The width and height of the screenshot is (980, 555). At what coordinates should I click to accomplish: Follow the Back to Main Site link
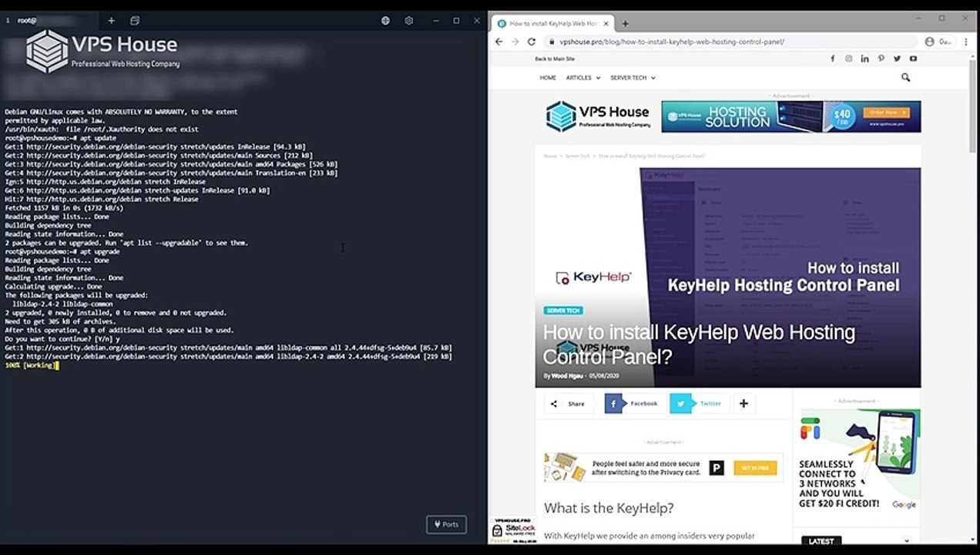(x=555, y=59)
